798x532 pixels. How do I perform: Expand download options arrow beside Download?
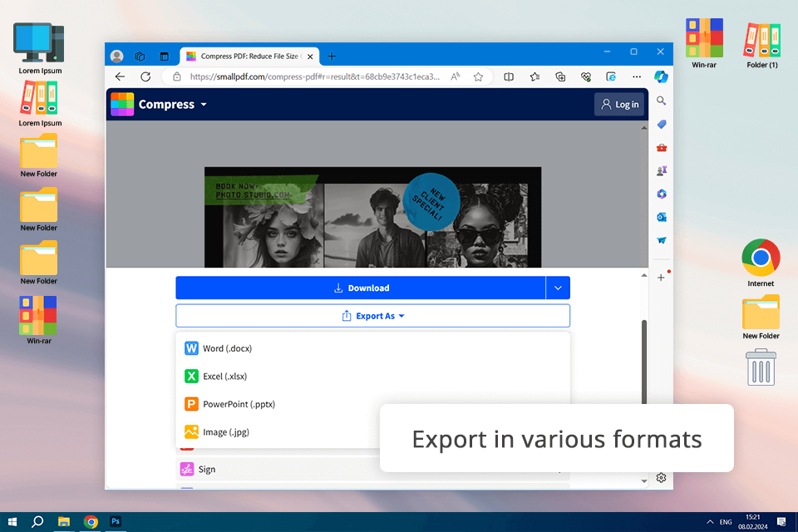[558, 288]
